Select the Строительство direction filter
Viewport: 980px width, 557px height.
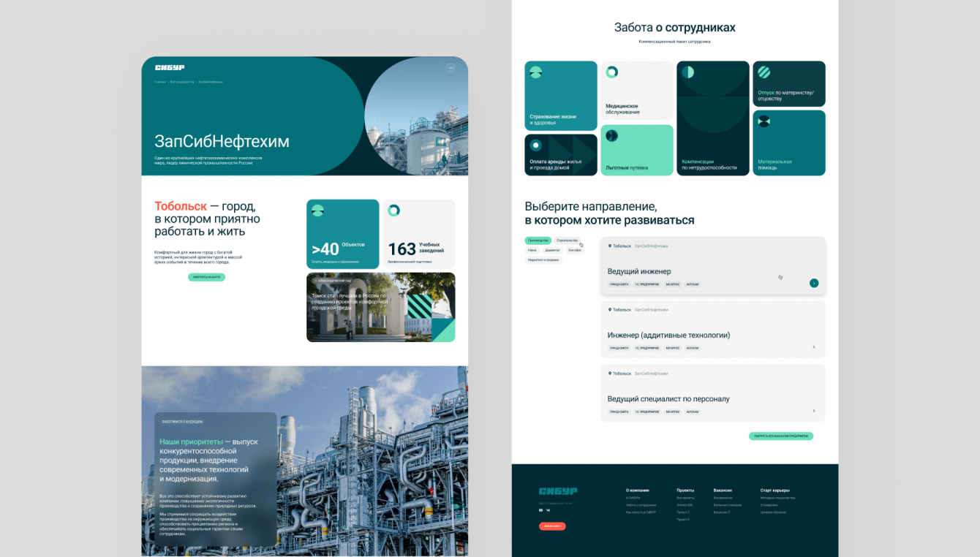click(x=568, y=240)
